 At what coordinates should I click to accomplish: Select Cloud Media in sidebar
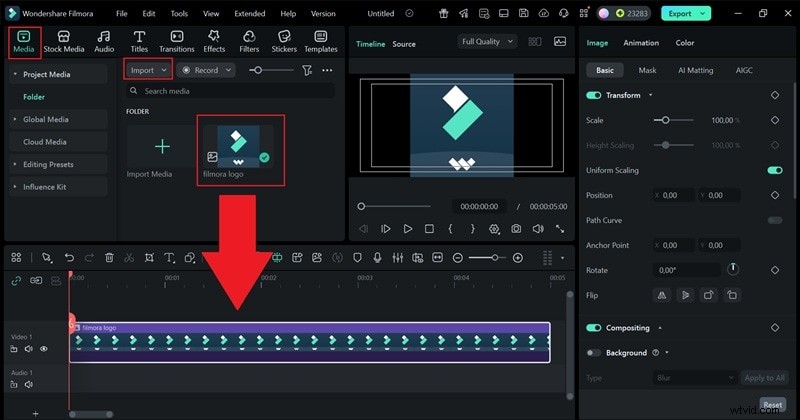pyautogui.click(x=44, y=142)
